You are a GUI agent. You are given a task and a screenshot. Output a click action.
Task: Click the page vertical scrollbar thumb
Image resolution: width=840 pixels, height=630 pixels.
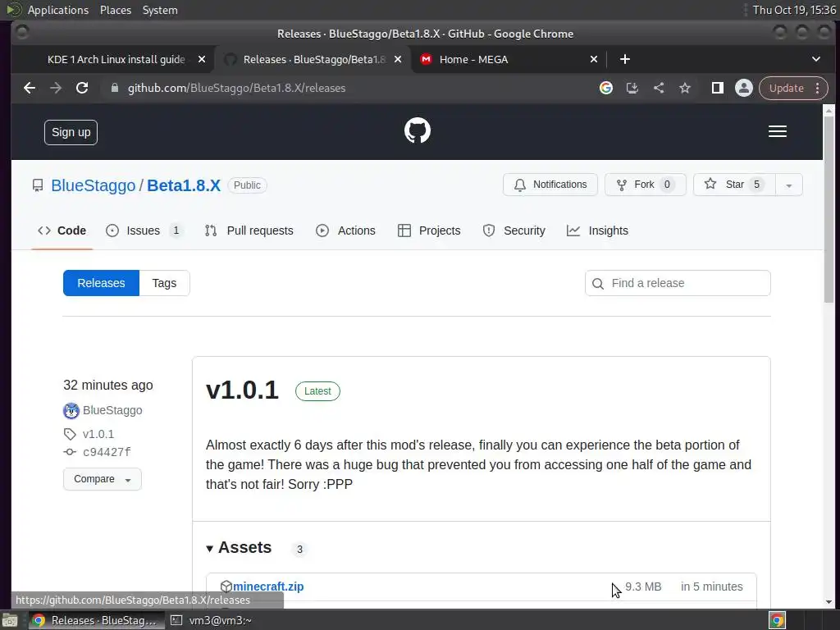[x=829, y=209]
